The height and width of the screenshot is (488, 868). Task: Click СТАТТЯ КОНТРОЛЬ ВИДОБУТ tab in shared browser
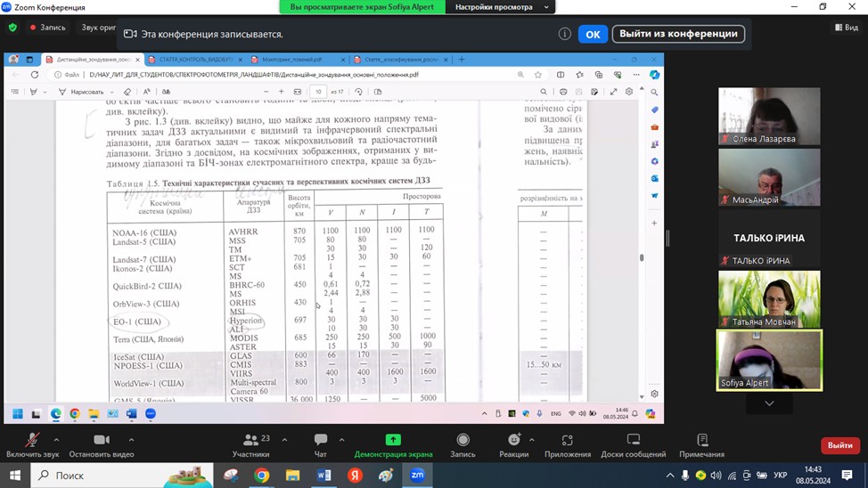195,59
